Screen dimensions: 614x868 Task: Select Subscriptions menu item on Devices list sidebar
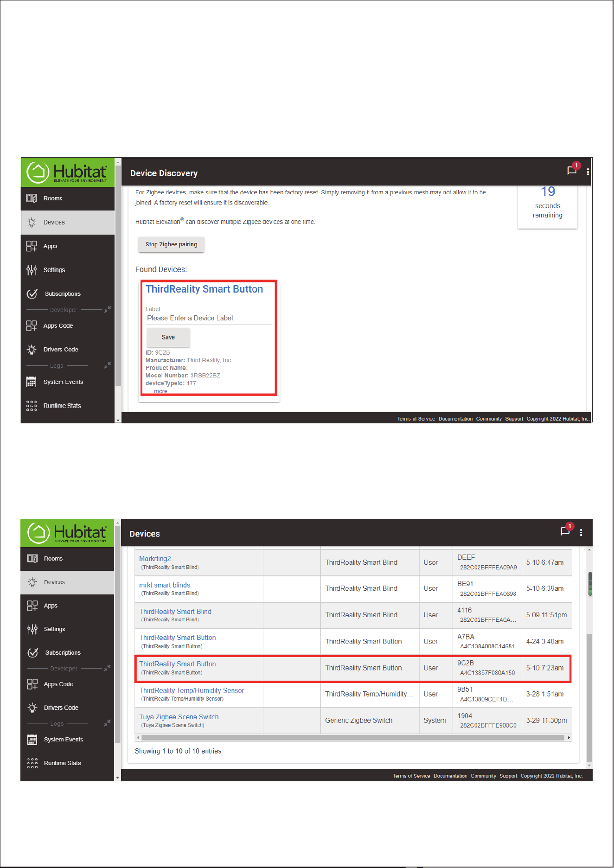67,652
